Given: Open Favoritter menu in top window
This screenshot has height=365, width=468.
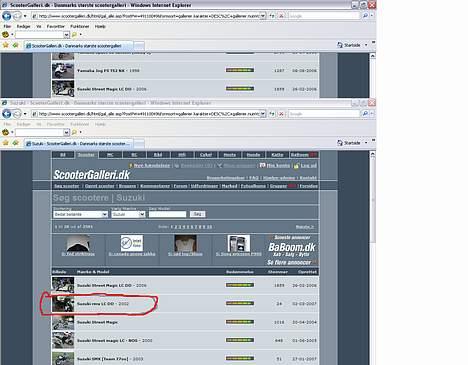Looking at the screenshot, I should [x=56, y=26].
